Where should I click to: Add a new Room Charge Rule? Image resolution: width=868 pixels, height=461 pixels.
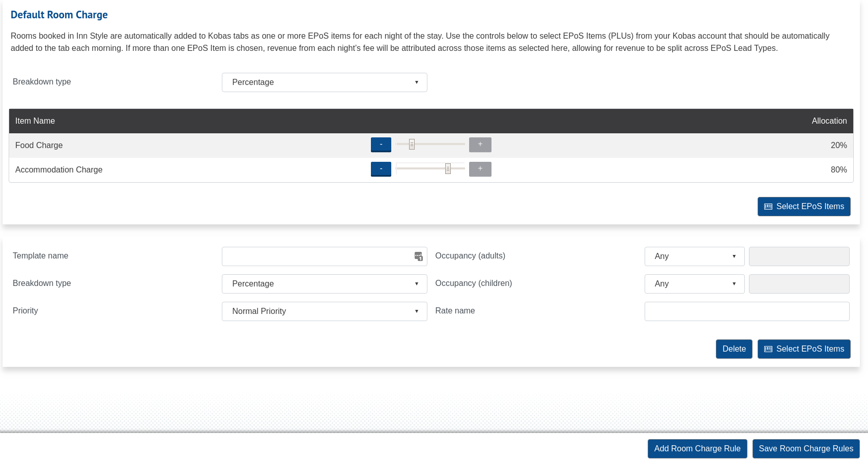[x=697, y=449]
